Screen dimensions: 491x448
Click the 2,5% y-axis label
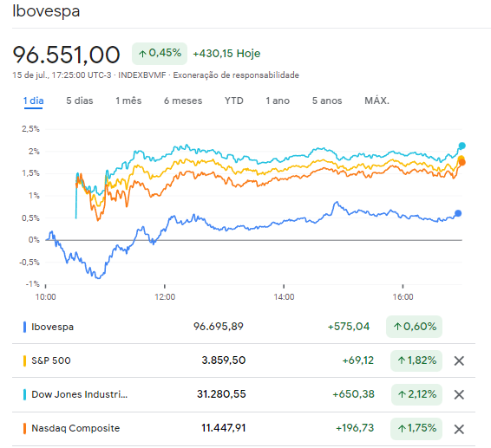(x=30, y=129)
